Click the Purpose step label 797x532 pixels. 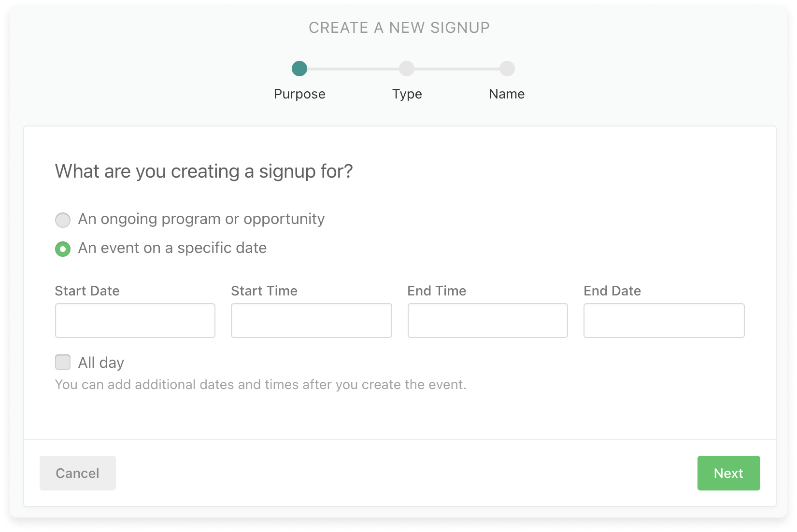click(299, 94)
